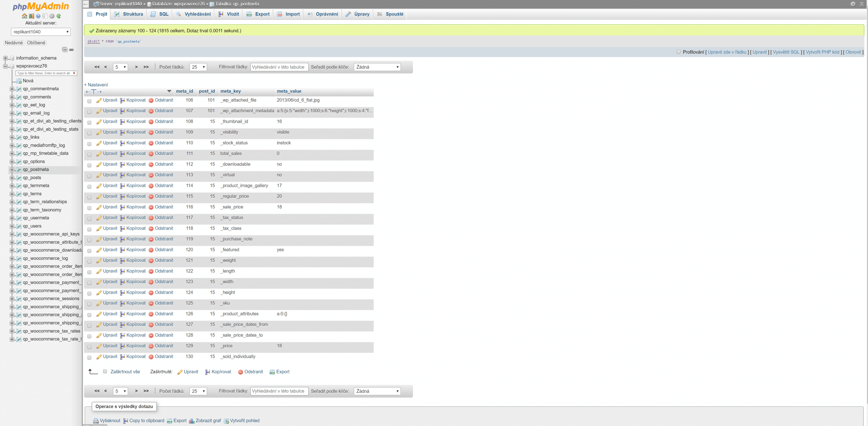This screenshot has height=426, width=868.
Task: Click Kopírovat icon for row meta_id 108
Action: pos(122,122)
